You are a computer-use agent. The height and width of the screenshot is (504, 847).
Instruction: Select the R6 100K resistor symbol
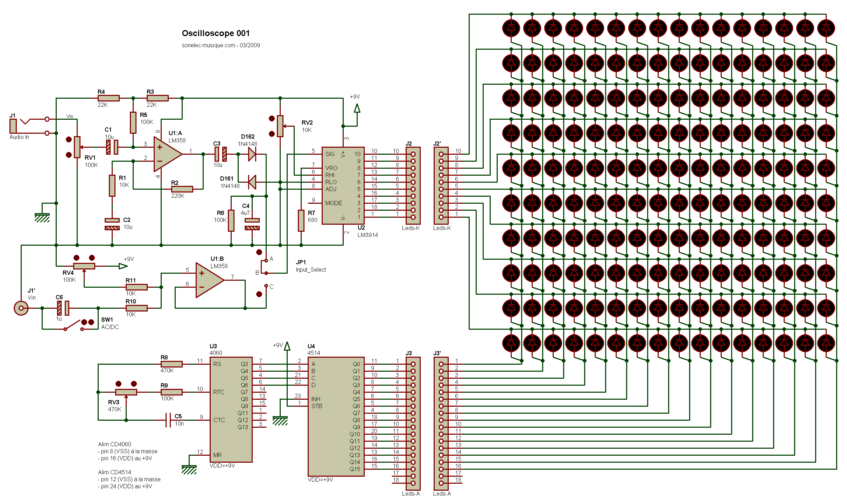pos(231,220)
